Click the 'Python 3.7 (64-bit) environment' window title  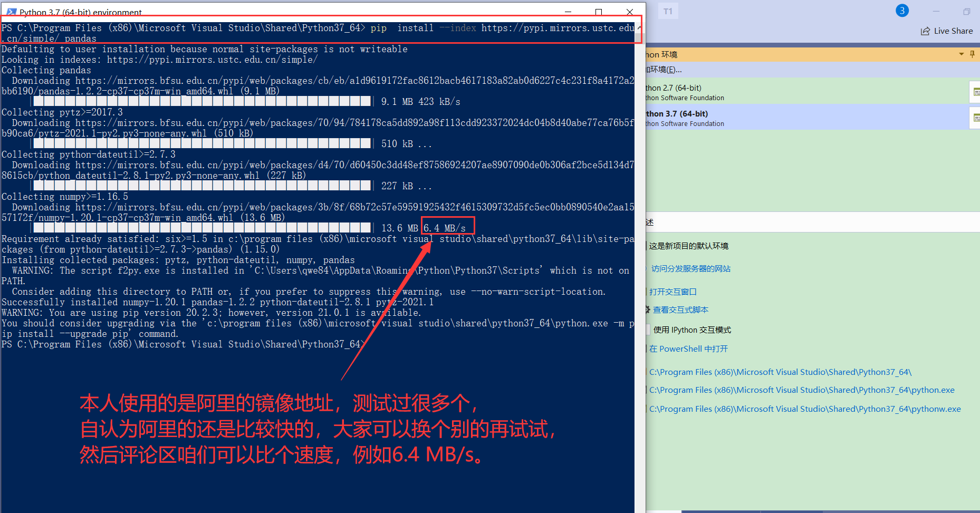81,12
